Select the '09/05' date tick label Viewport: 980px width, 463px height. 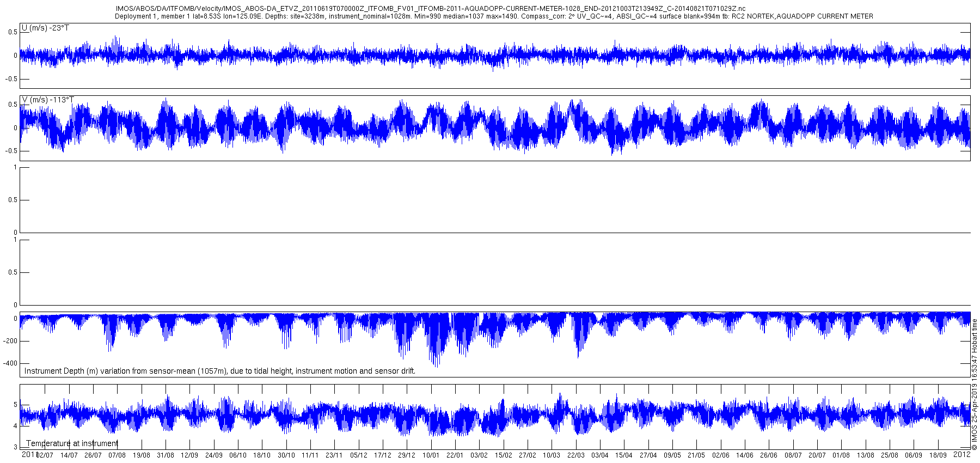pos(672,455)
